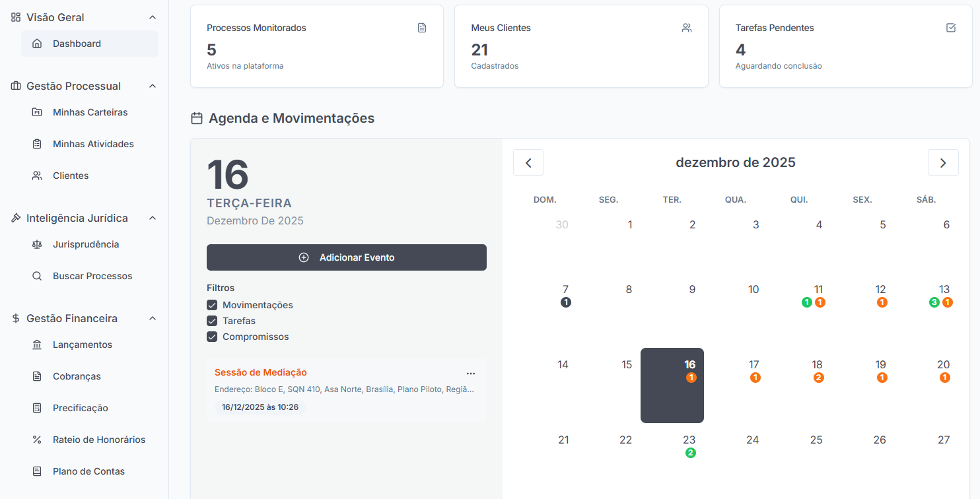Click the Tarefas Pendentes checkmark icon
The height and width of the screenshot is (499, 980).
click(x=951, y=28)
